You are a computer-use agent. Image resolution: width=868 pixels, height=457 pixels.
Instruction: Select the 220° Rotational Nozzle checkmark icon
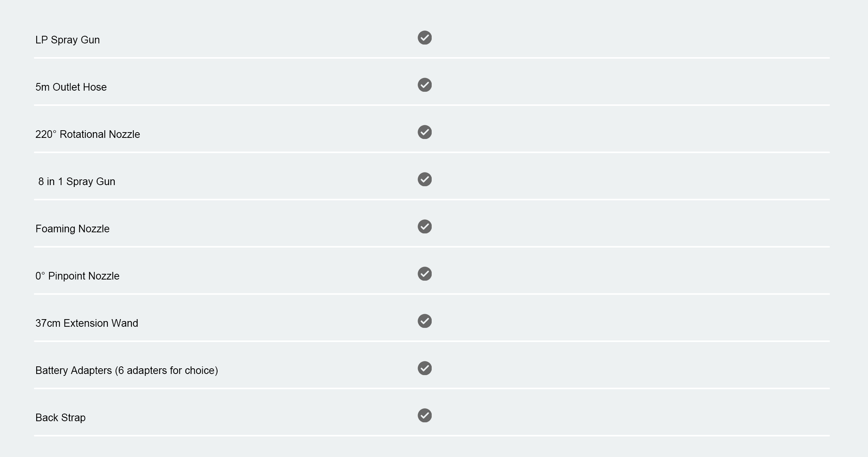click(x=424, y=132)
